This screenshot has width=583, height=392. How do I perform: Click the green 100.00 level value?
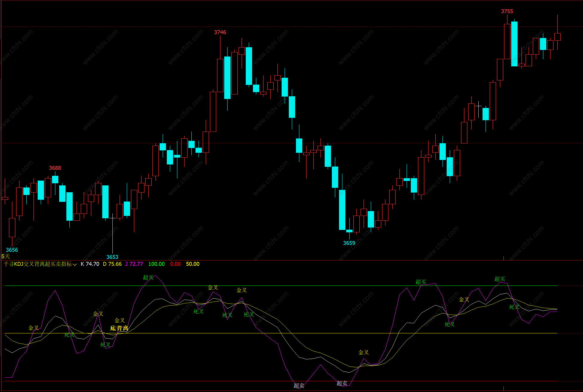[x=156, y=264]
